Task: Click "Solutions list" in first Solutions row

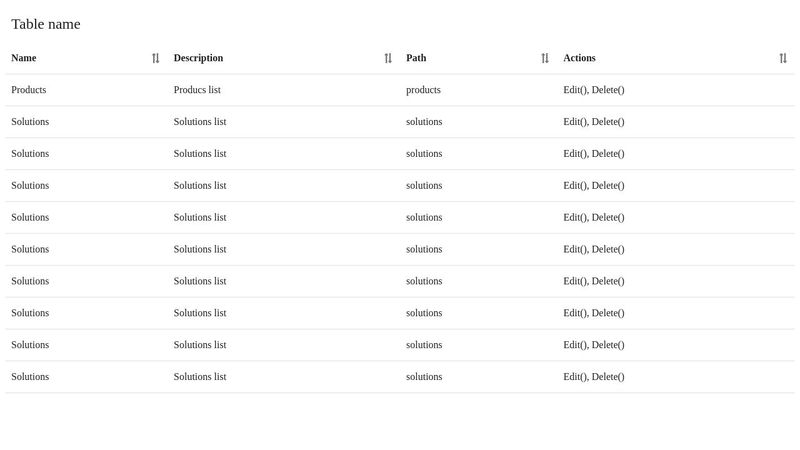Action: pos(200,122)
